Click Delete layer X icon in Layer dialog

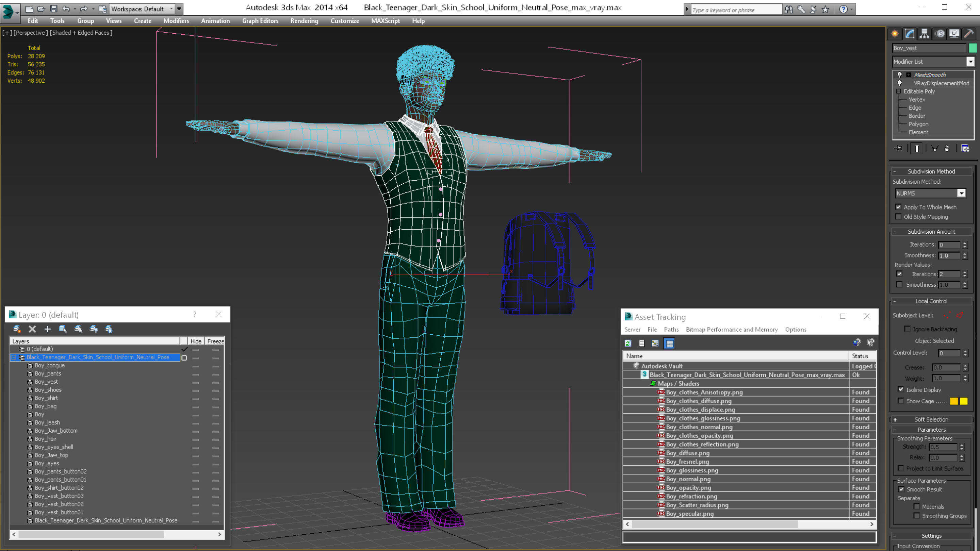[32, 329]
